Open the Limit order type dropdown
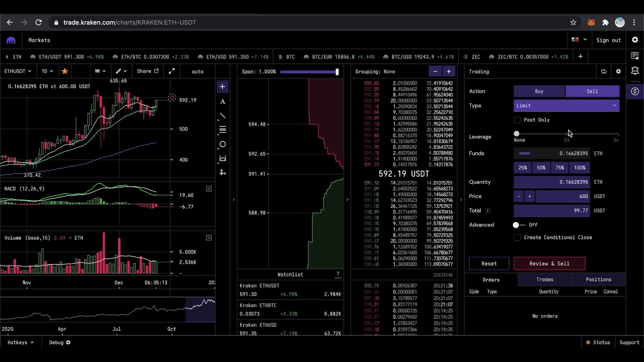The image size is (644, 362). pyautogui.click(x=566, y=106)
